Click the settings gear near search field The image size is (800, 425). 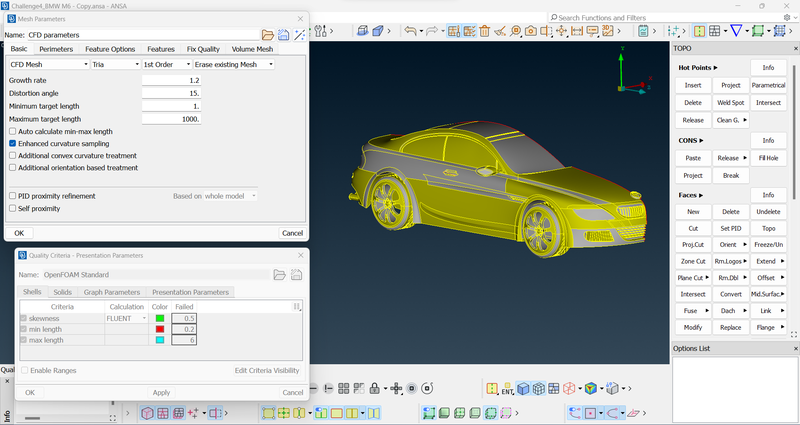[787, 17]
